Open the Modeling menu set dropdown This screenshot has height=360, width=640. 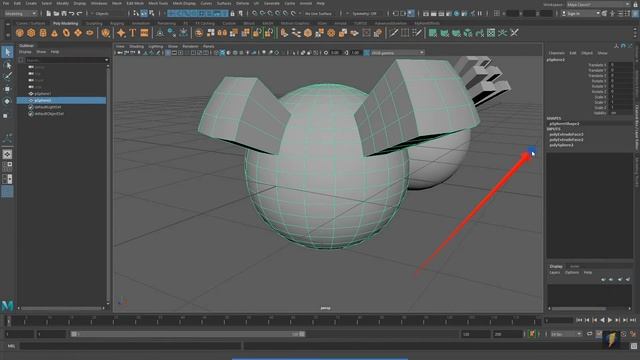pos(20,13)
